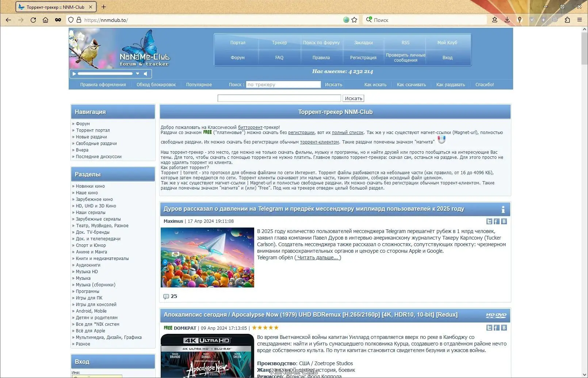This screenshot has width=588, height=378.
Task: Click the magnet icon in welcome text
Action: [x=442, y=140]
